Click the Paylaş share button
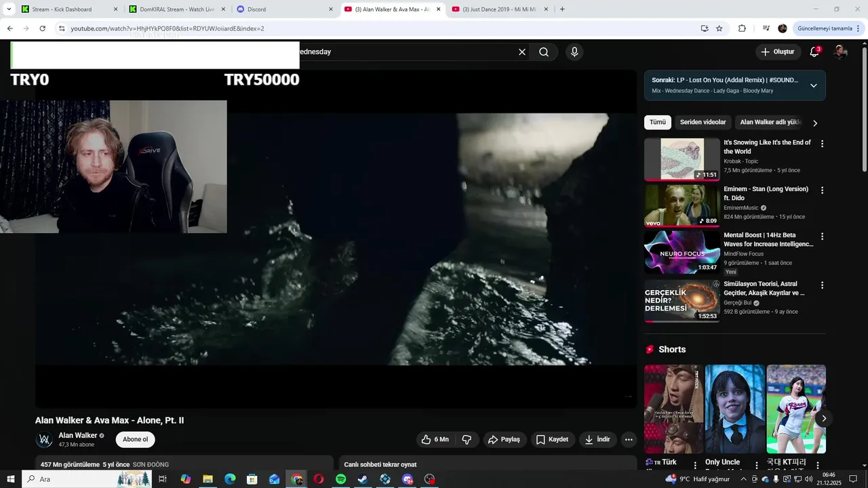 pos(504,439)
